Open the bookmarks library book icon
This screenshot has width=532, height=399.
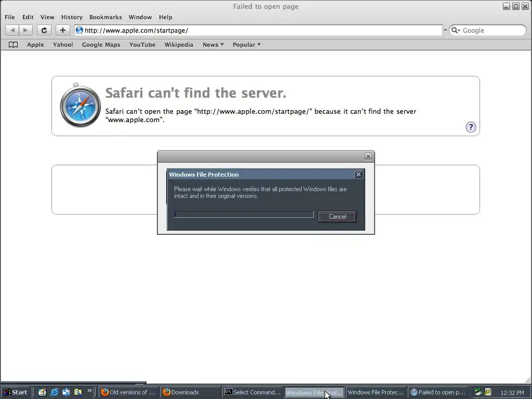13,45
